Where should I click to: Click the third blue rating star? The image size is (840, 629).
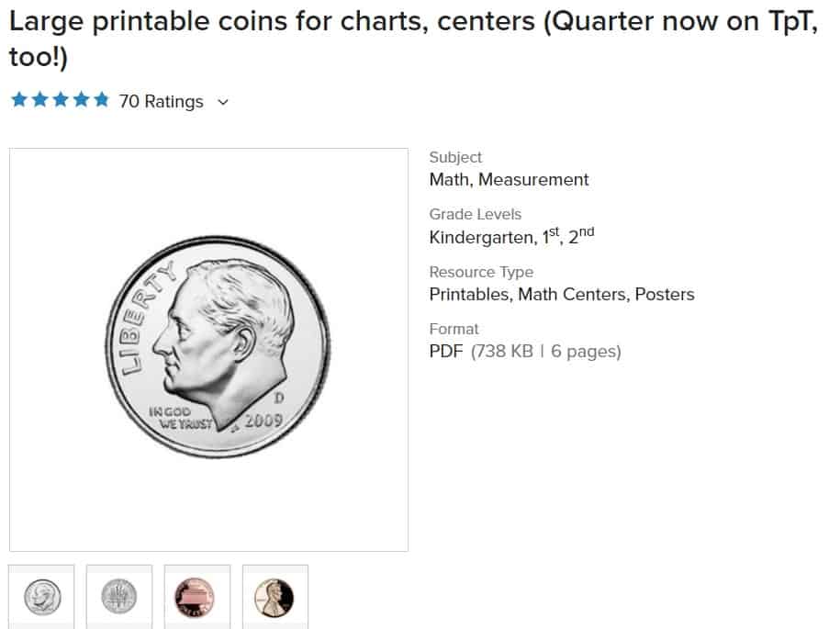tap(61, 100)
